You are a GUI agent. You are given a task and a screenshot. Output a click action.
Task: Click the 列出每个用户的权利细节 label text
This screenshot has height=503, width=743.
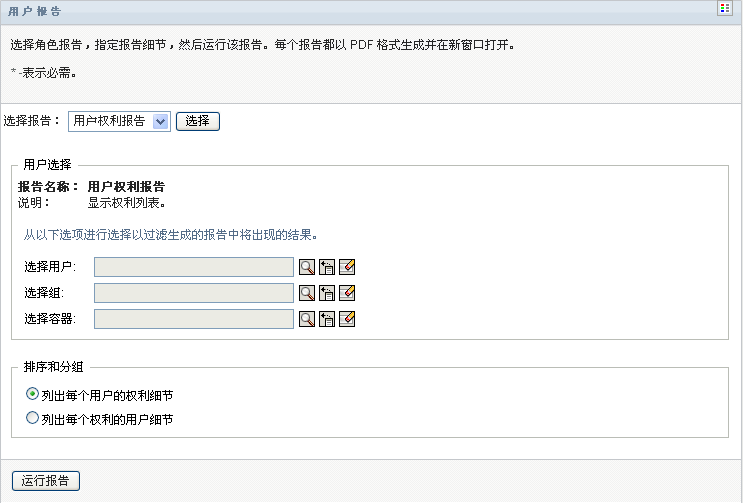107,396
